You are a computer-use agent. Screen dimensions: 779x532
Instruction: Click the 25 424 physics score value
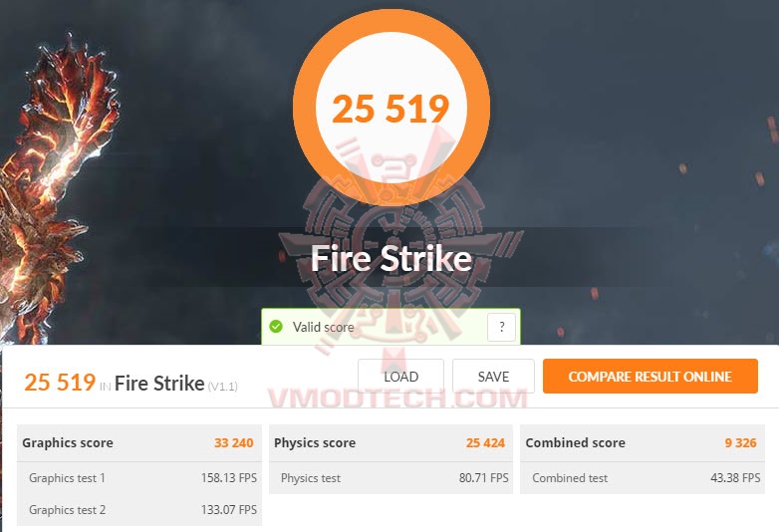pos(485,442)
